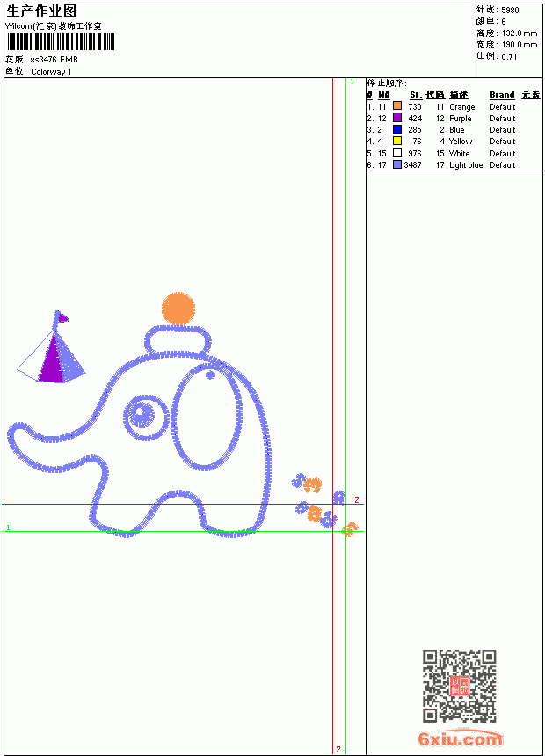
Task: Click the red horizontal guide line marker 2
Action: click(356, 499)
